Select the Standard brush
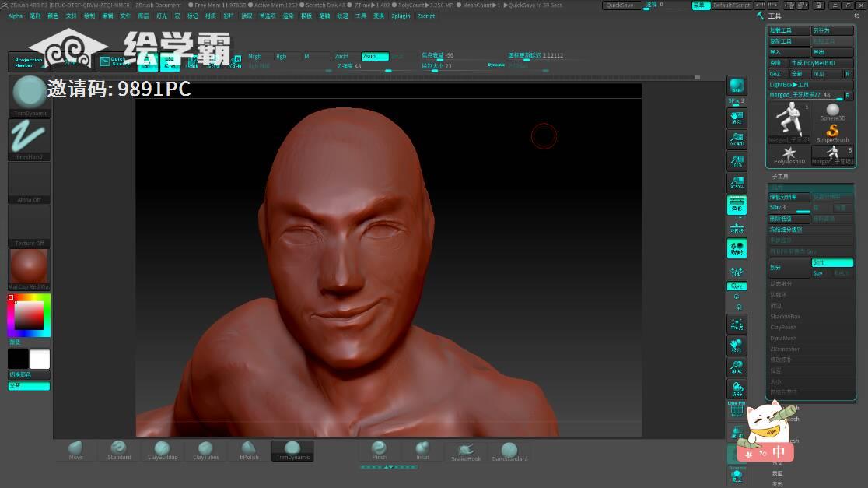Viewport: 868px width, 488px height. point(118,451)
